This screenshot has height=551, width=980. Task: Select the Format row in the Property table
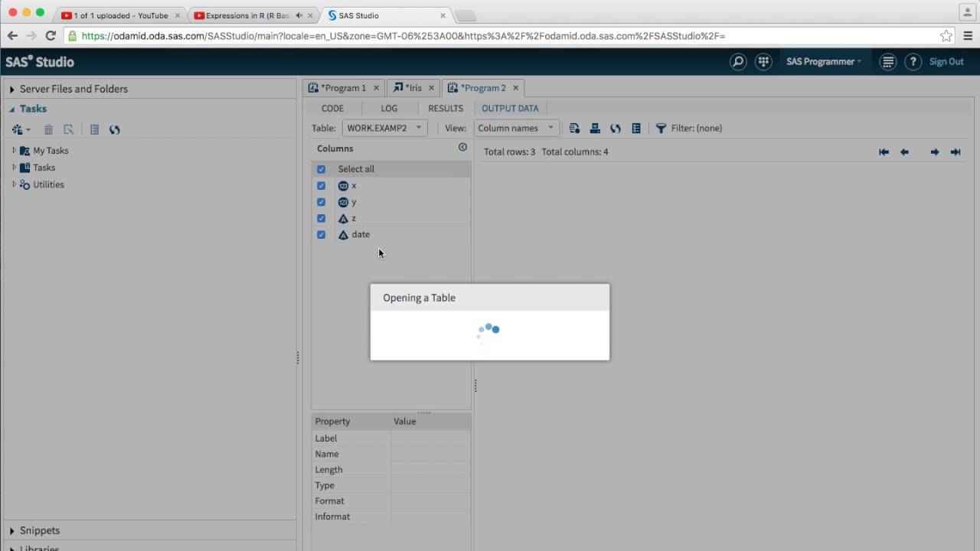pyautogui.click(x=391, y=501)
